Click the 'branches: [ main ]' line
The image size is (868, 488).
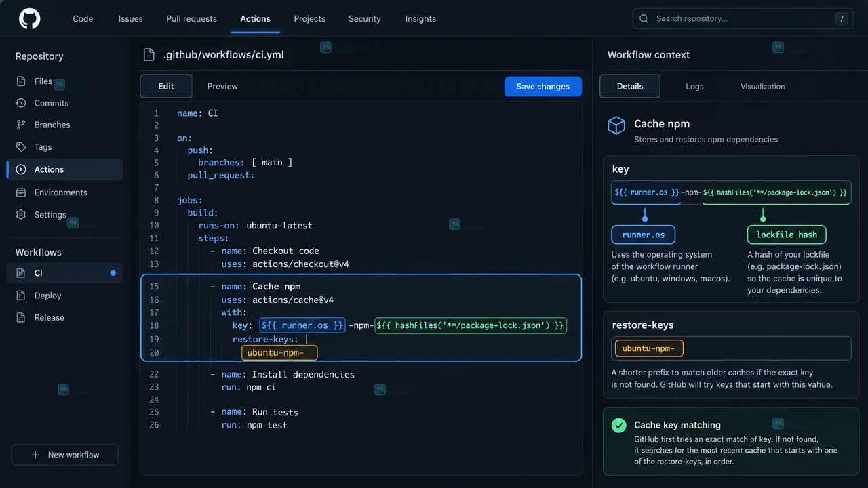pyautogui.click(x=245, y=163)
